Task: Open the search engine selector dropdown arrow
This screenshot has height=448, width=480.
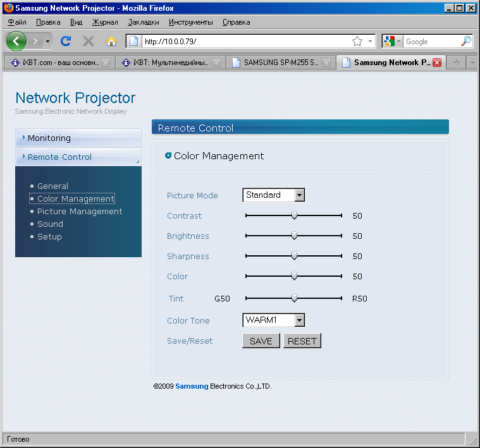Action: point(398,41)
